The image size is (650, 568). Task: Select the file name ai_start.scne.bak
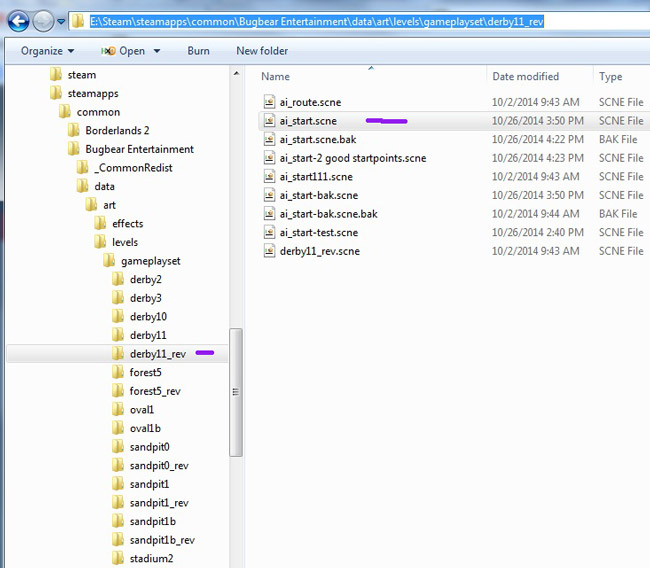tap(318, 140)
